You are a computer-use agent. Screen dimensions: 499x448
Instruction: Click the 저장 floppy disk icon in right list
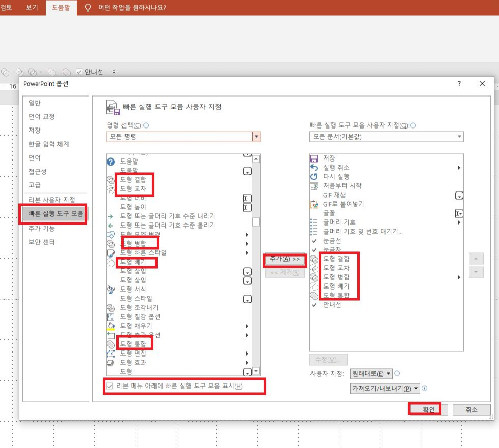point(314,158)
